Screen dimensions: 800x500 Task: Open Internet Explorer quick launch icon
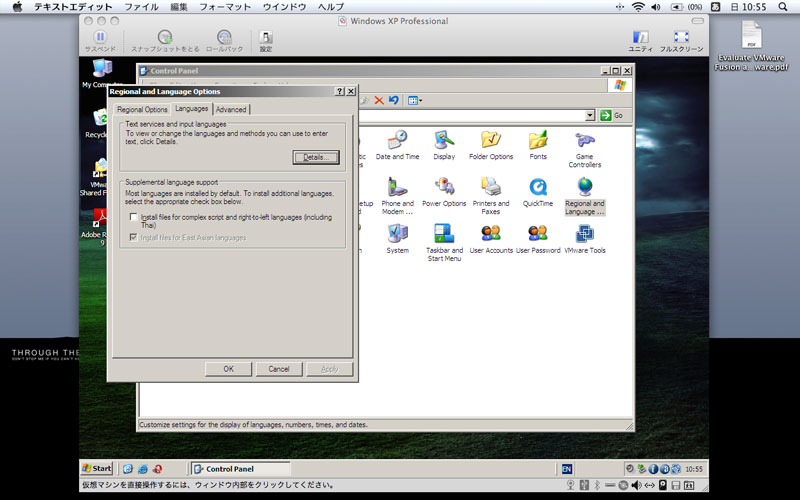143,469
